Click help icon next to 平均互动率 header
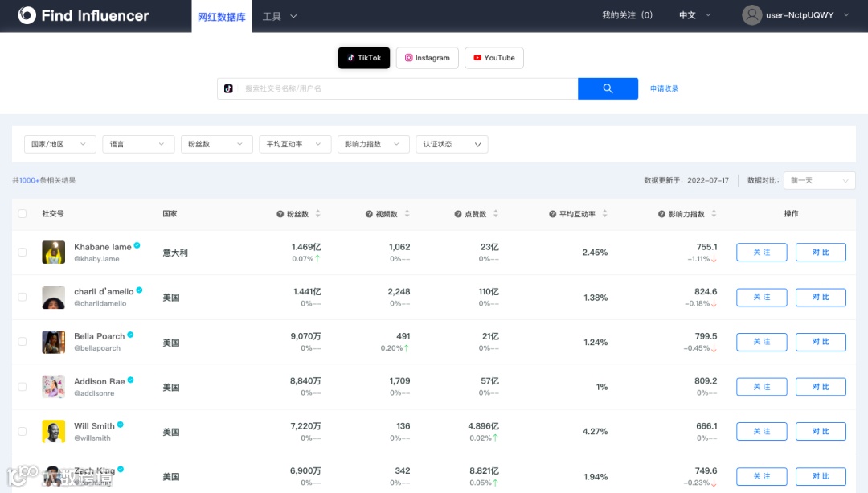This screenshot has width=868, height=493. coord(552,215)
